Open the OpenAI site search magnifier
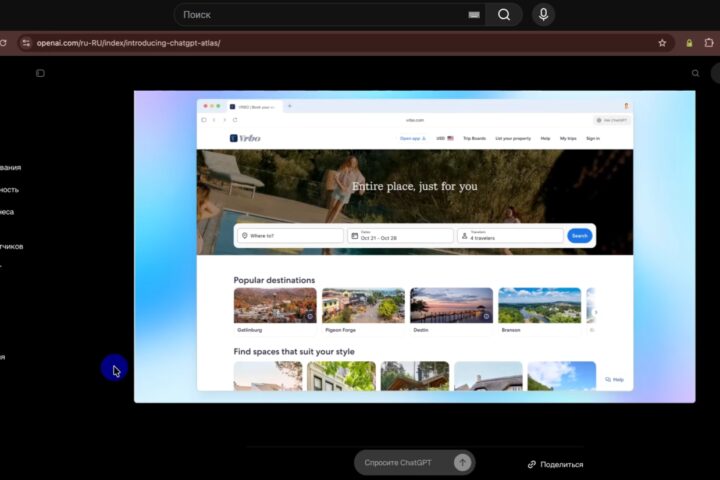The image size is (720, 480). (695, 73)
